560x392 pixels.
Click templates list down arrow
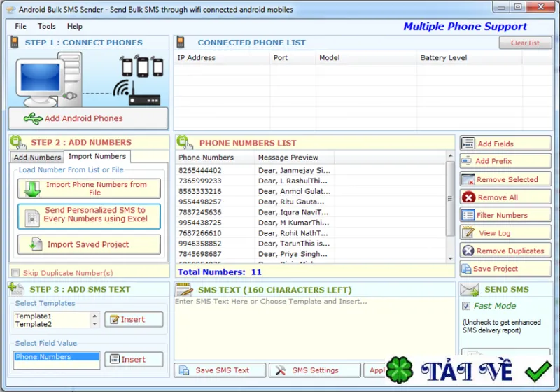coord(94,324)
